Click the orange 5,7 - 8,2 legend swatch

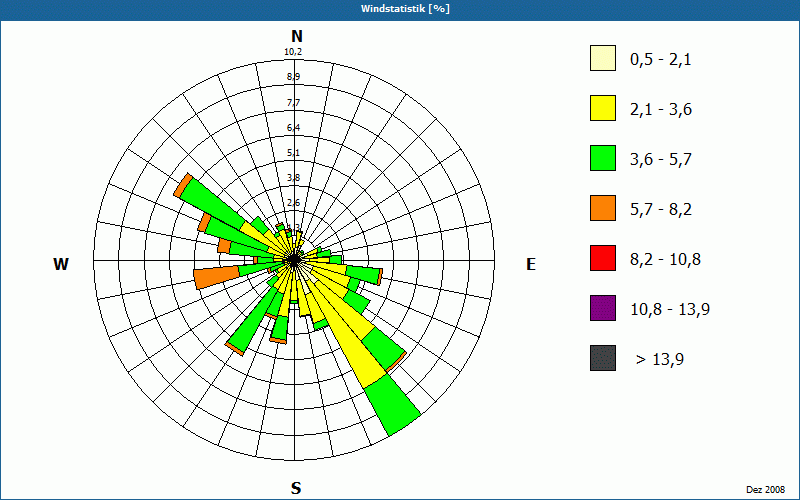(603, 208)
